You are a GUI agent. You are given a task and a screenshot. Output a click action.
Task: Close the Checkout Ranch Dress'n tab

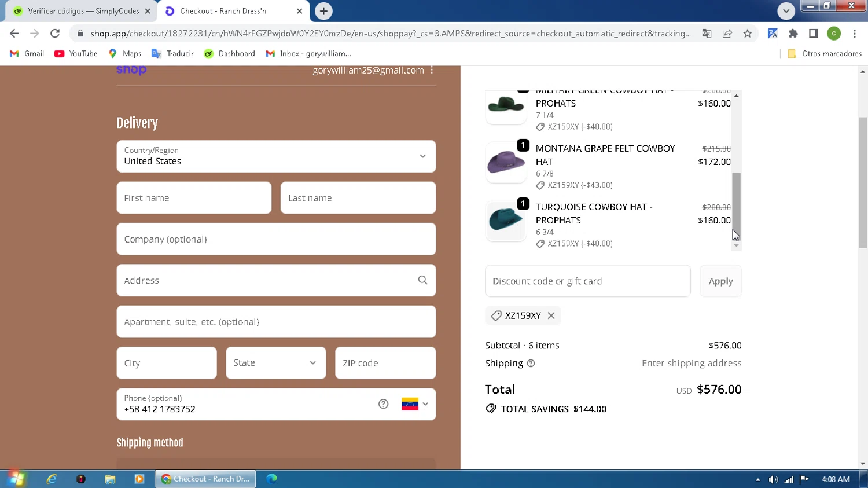point(299,11)
